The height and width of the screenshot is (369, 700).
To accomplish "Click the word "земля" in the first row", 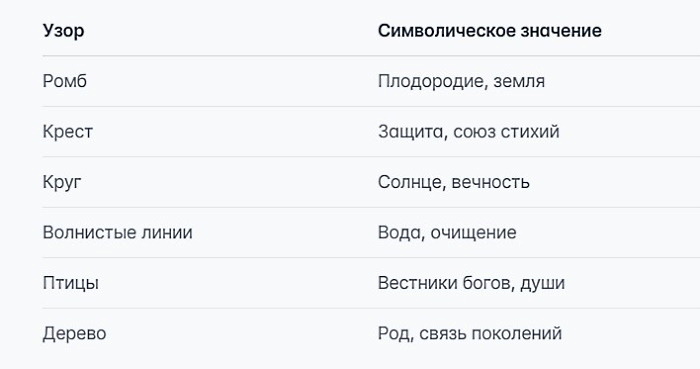I will pyautogui.click(x=519, y=82).
